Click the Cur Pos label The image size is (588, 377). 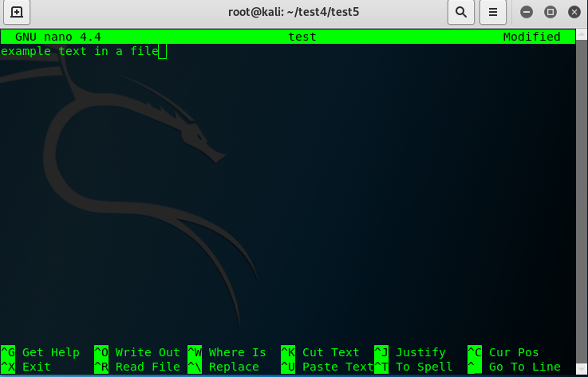coord(514,352)
